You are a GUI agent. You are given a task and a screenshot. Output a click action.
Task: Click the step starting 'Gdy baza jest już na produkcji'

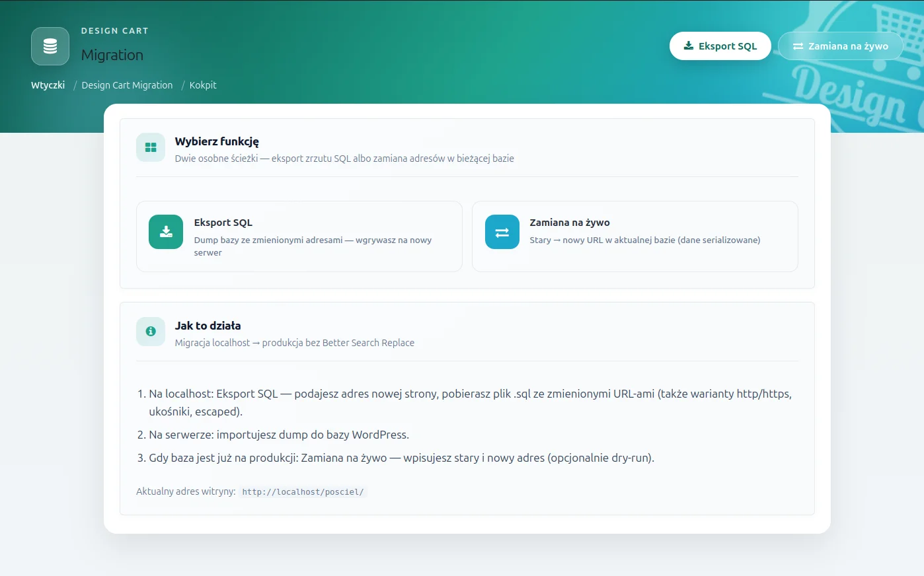coord(401,458)
